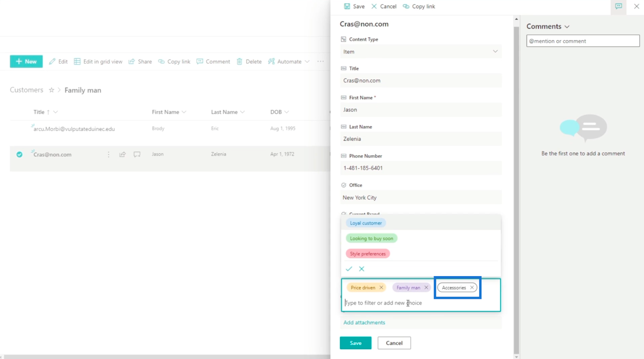Click the DOB cell Apr 1, 1972
This screenshot has width=644, height=359.
point(282,154)
